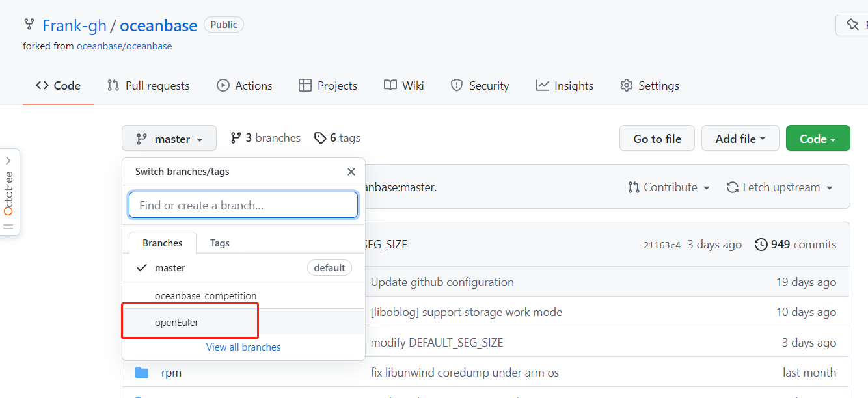Select the Branches tab in the popup
The image size is (868, 398).
point(163,243)
